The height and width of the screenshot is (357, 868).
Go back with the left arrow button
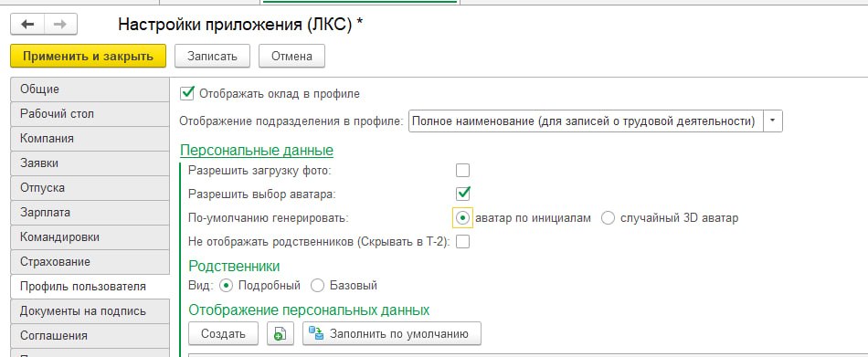tap(27, 25)
